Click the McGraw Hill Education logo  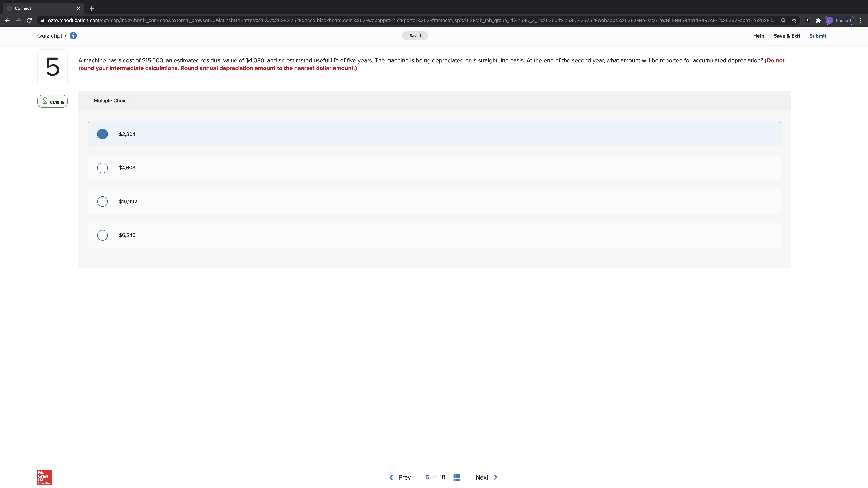44,477
